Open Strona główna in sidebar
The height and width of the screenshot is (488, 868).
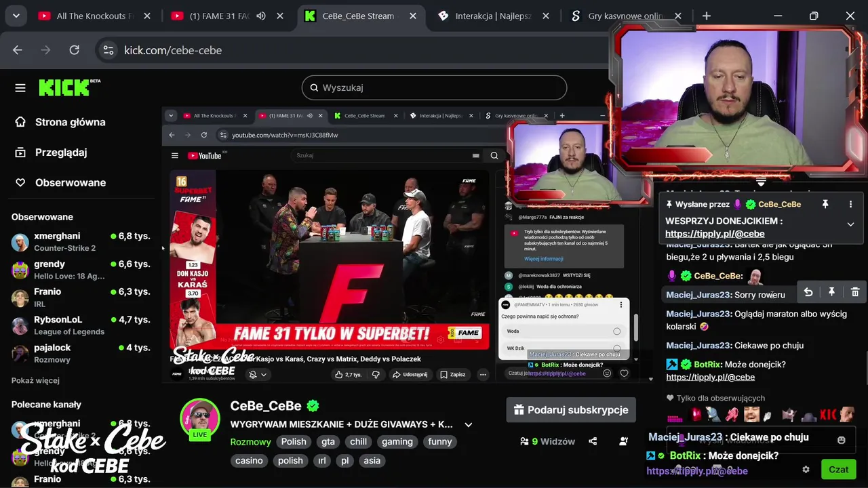coord(71,122)
